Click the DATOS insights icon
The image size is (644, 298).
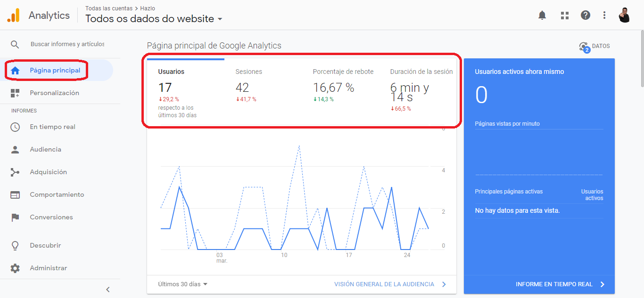point(585,47)
